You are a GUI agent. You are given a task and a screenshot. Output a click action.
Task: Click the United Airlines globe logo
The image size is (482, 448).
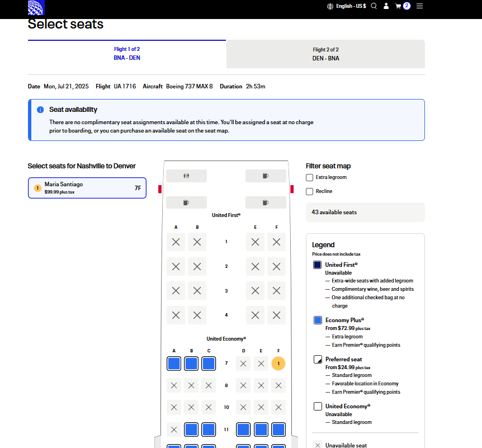pyautogui.click(x=36, y=8)
